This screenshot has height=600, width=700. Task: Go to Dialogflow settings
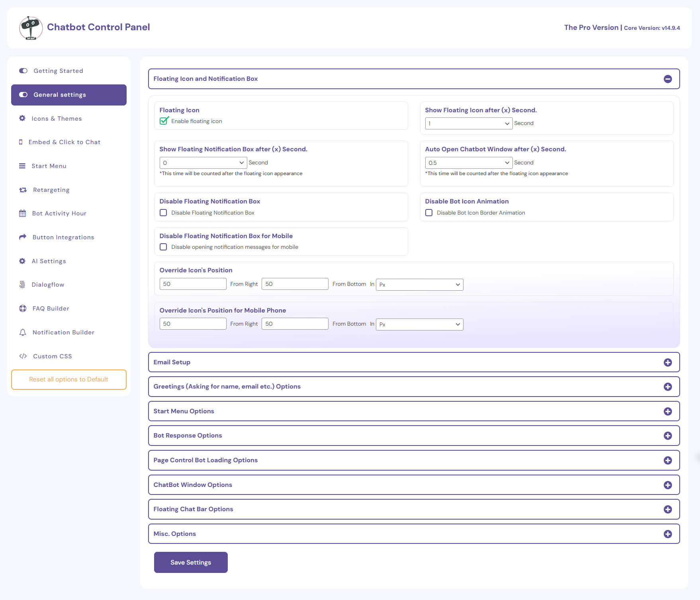coord(69,285)
